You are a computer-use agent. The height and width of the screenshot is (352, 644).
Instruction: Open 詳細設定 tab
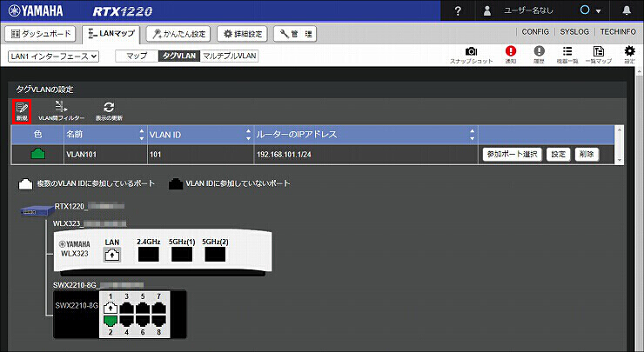point(242,34)
